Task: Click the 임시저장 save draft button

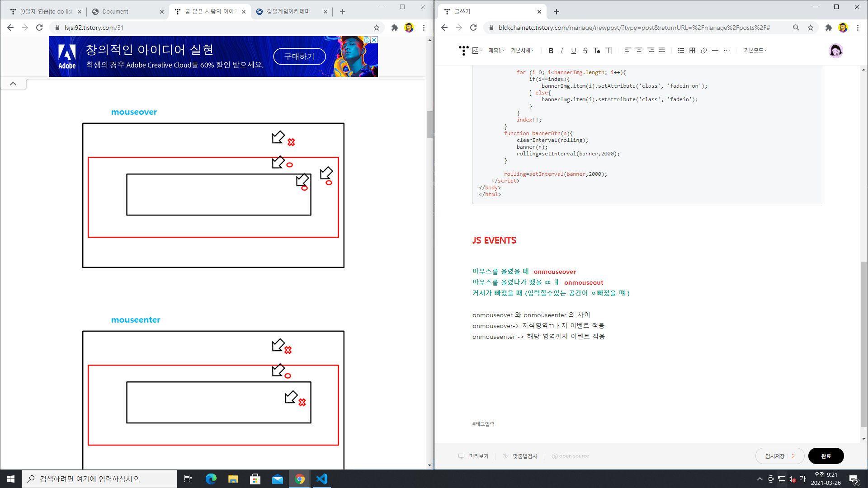Action: (774, 456)
